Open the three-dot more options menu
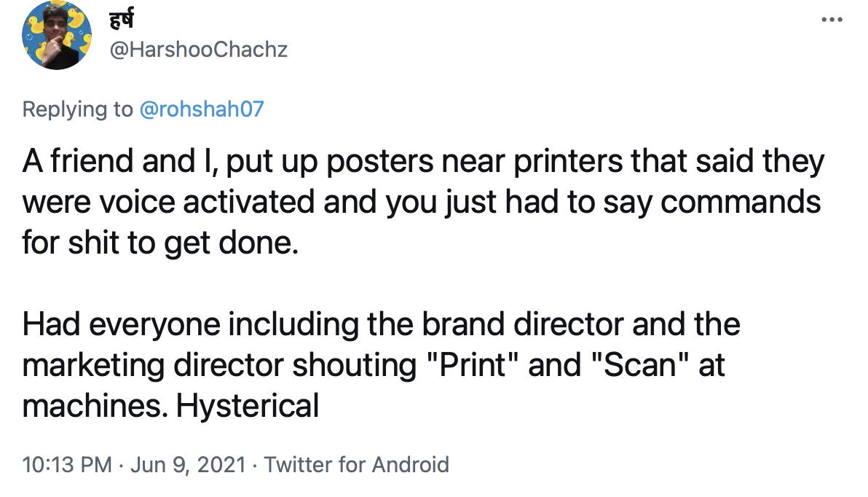The height and width of the screenshot is (497, 868). 832,20
